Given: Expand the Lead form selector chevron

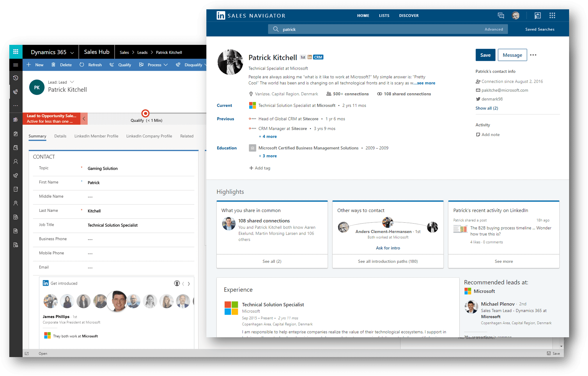Looking at the screenshot, I should (x=72, y=82).
